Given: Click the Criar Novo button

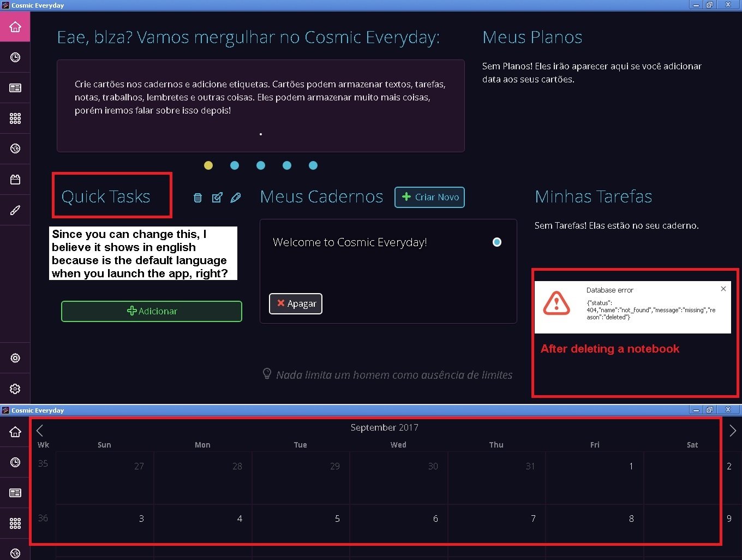Looking at the screenshot, I should pyautogui.click(x=430, y=197).
